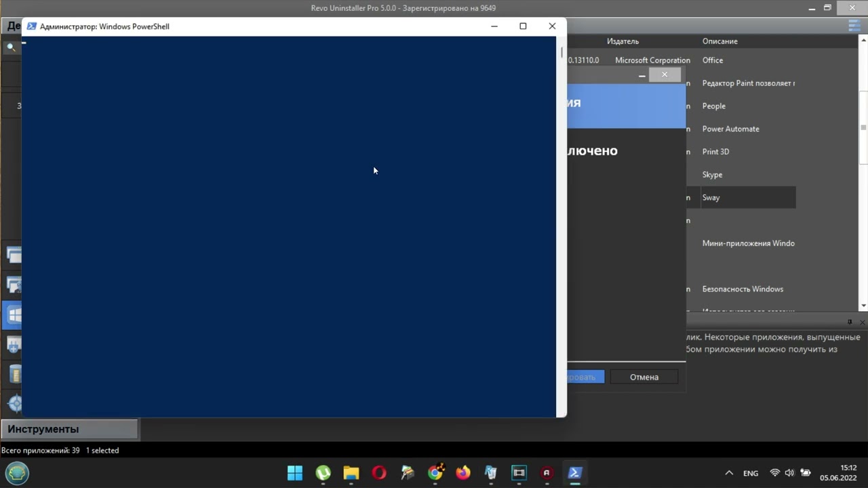This screenshot has height=488, width=868.
Task: Maximize the PowerShell window
Action: pos(523,26)
